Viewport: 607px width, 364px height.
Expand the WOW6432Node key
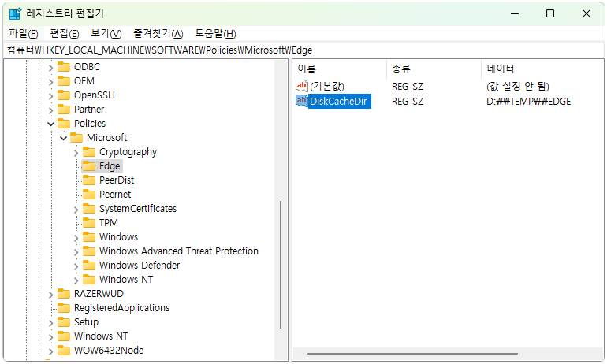[x=50, y=351]
